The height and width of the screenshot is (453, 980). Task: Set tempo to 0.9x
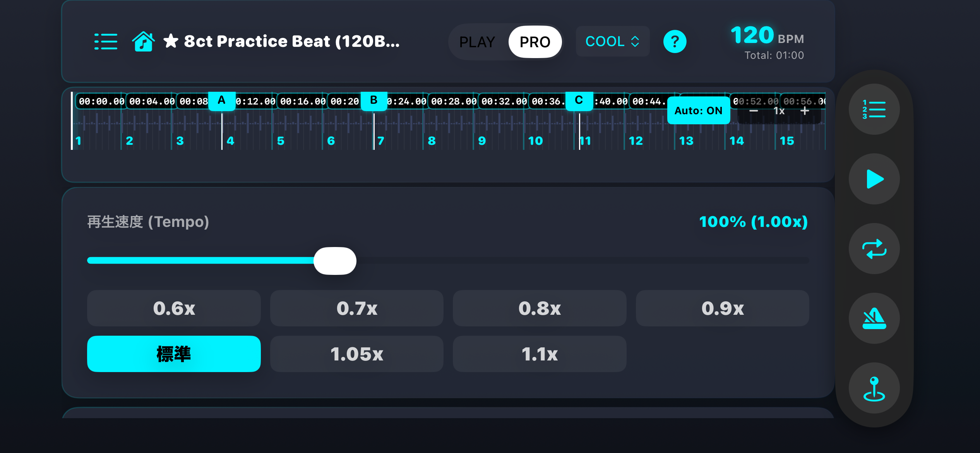point(723,308)
